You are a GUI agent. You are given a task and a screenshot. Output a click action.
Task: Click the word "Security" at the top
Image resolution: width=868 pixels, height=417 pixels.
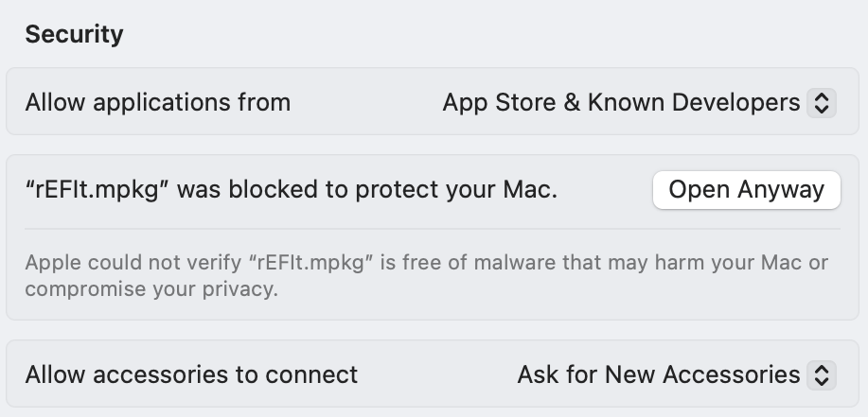pos(74,35)
